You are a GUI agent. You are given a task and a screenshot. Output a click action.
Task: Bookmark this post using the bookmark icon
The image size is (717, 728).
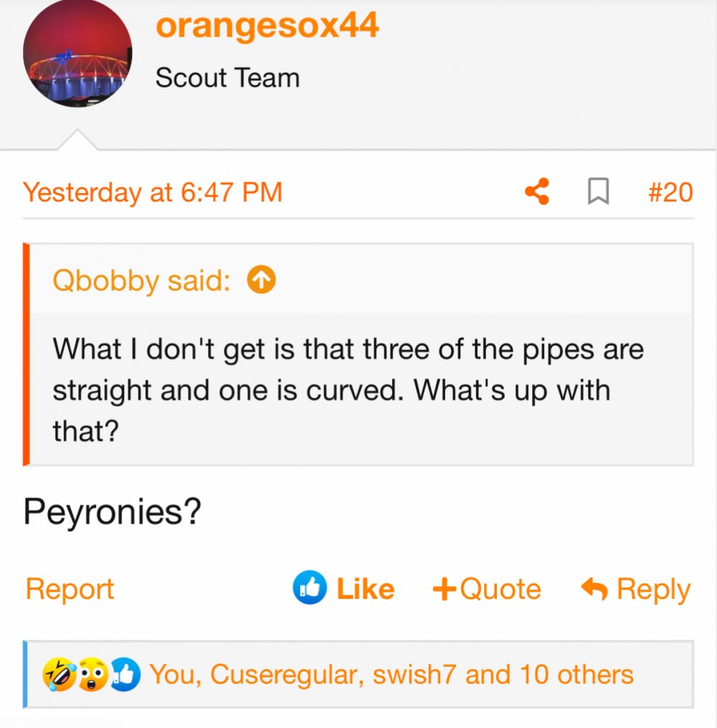[x=598, y=192]
